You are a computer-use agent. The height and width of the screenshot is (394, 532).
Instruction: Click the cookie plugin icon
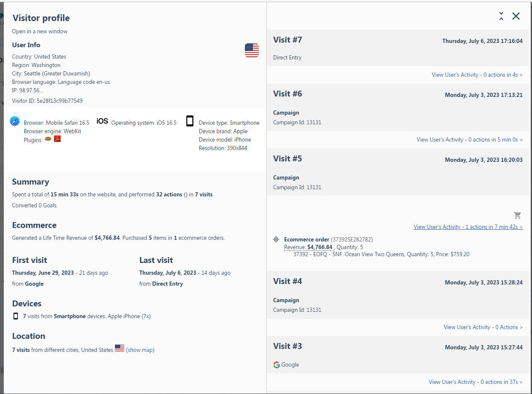click(48, 139)
